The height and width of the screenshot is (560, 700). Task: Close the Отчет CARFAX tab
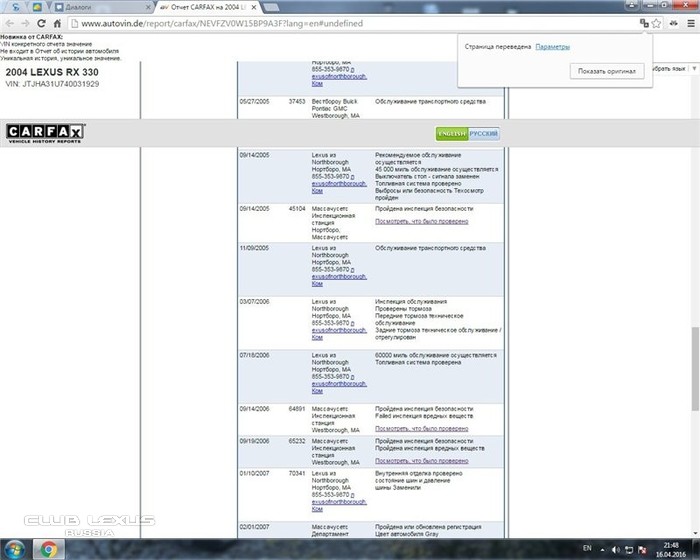pos(254,7)
